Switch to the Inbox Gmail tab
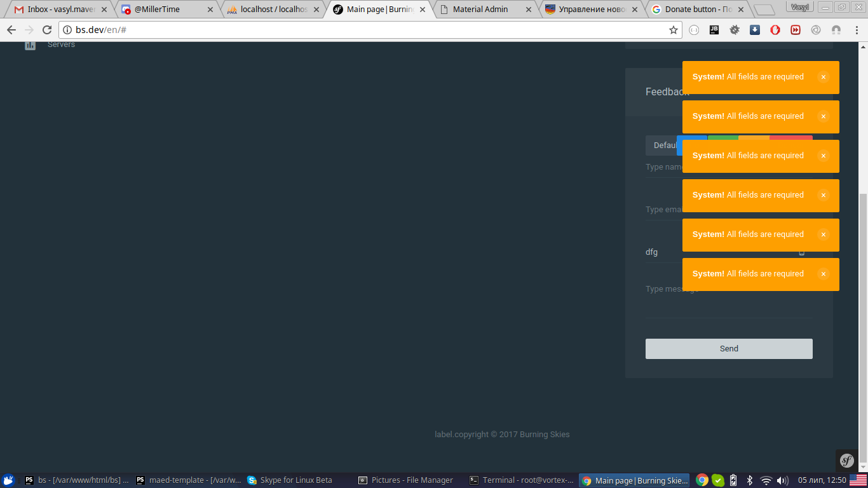Image resolution: width=868 pixels, height=488 pixels. click(x=60, y=10)
